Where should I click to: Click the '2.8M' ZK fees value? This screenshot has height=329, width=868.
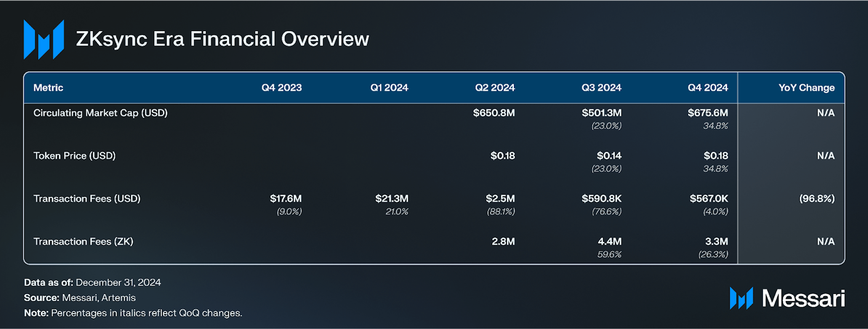click(503, 242)
